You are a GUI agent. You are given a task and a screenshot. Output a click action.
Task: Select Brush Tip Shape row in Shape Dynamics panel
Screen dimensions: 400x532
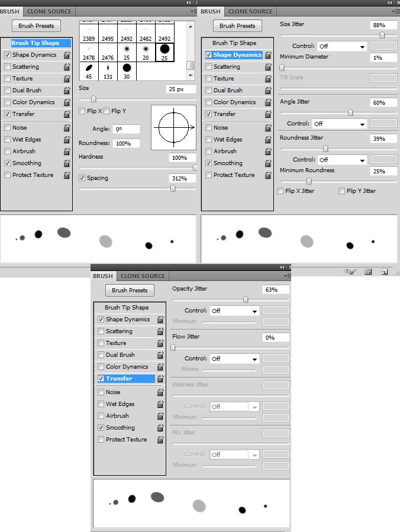234,43
